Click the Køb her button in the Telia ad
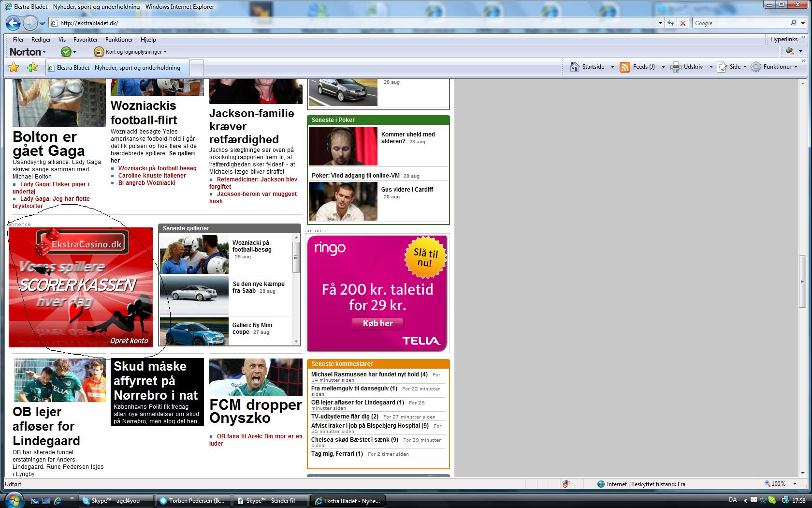Screen dimensions: 812x508 tap(377, 323)
